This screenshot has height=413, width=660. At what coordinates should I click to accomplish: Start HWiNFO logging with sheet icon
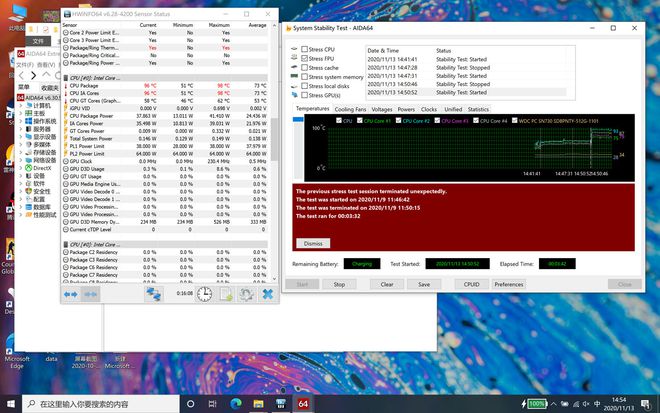(x=226, y=294)
